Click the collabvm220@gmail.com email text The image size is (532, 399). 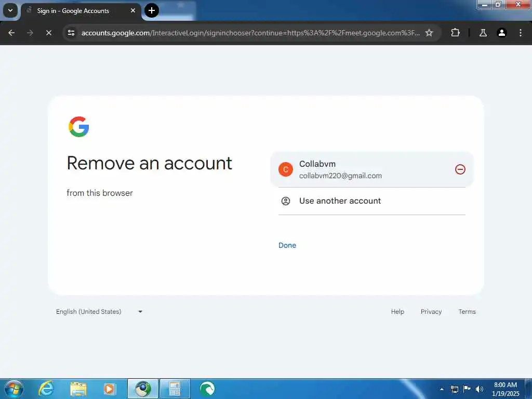coord(340,176)
